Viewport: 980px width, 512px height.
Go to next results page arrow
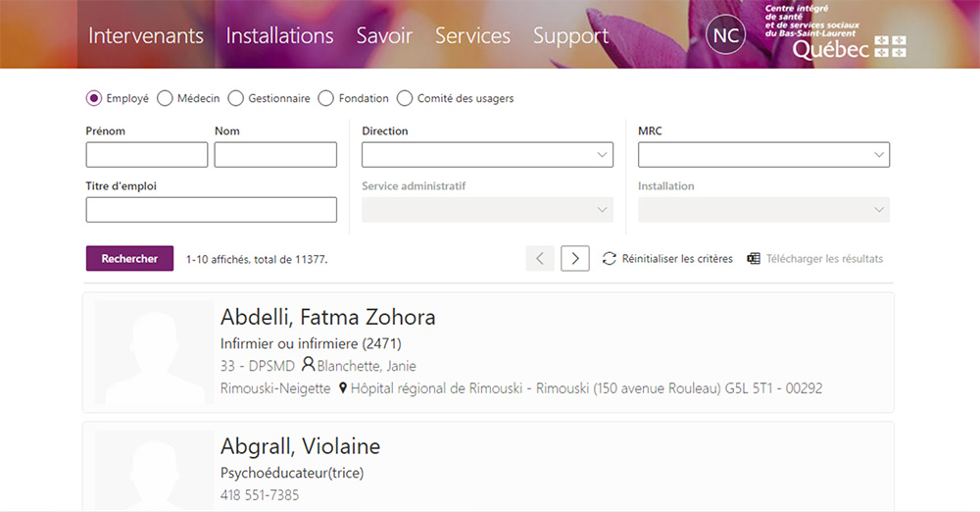tap(575, 259)
